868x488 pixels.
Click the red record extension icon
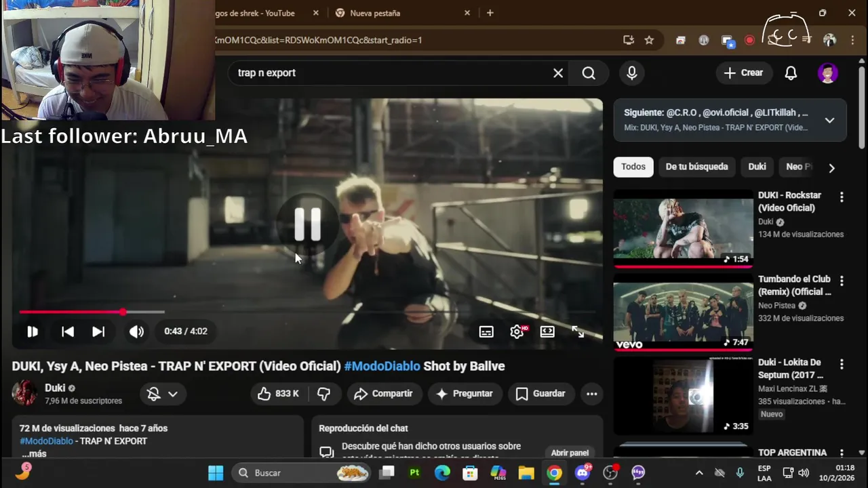(x=749, y=40)
